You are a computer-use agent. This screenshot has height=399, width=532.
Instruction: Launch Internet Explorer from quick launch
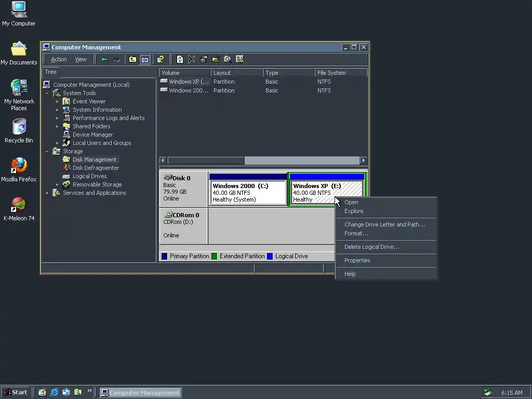pyautogui.click(x=54, y=393)
